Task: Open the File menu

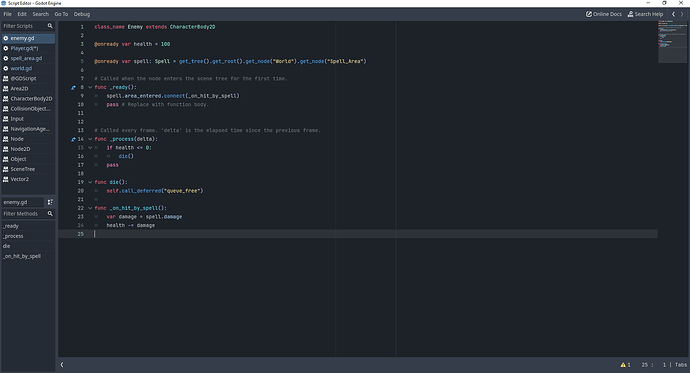Action: coord(7,14)
